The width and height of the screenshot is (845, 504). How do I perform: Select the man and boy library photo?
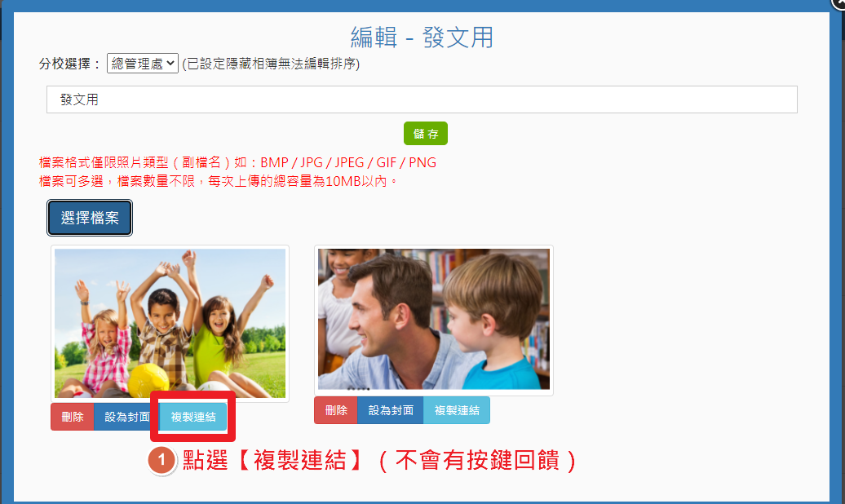coord(434,321)
